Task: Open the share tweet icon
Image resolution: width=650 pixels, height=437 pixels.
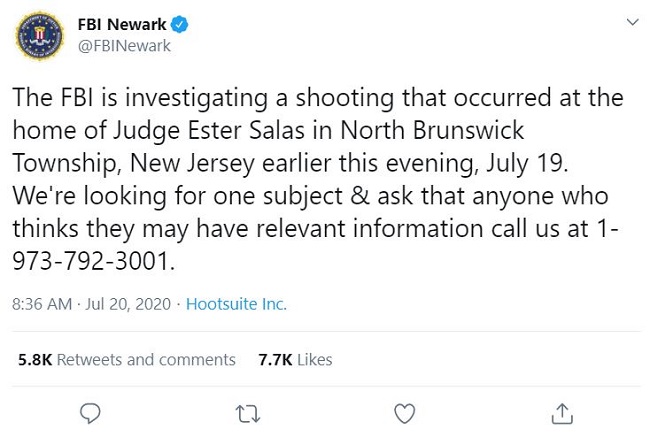Action: point(562,413)
